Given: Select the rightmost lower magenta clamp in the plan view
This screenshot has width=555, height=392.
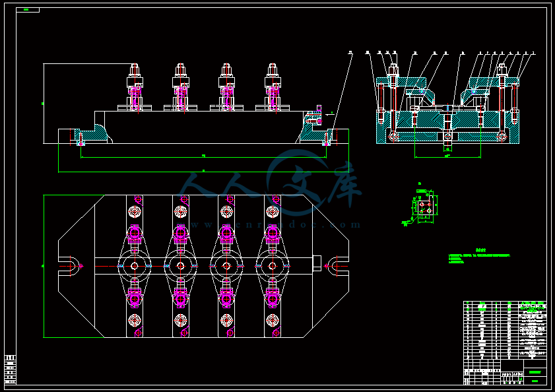Looking at the screenshot, I should tap(273, 298).
